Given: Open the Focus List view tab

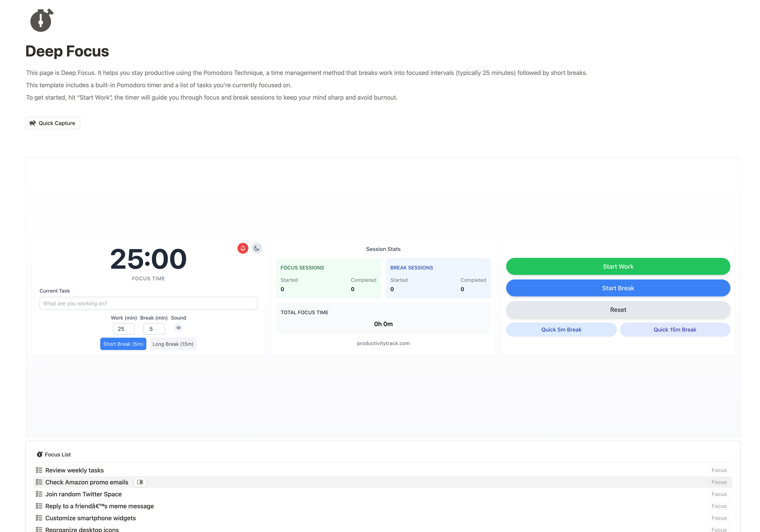Looking at the screenshot, I should coord(54,455).
